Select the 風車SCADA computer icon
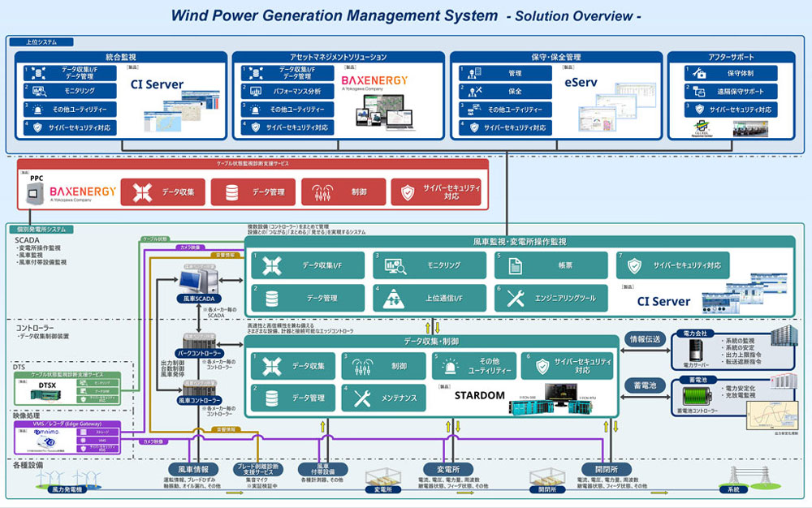 (x=198, y=280)
